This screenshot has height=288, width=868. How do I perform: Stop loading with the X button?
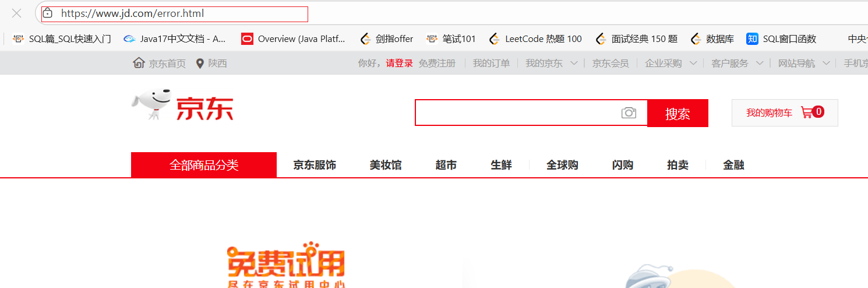(x=17, y=13)
